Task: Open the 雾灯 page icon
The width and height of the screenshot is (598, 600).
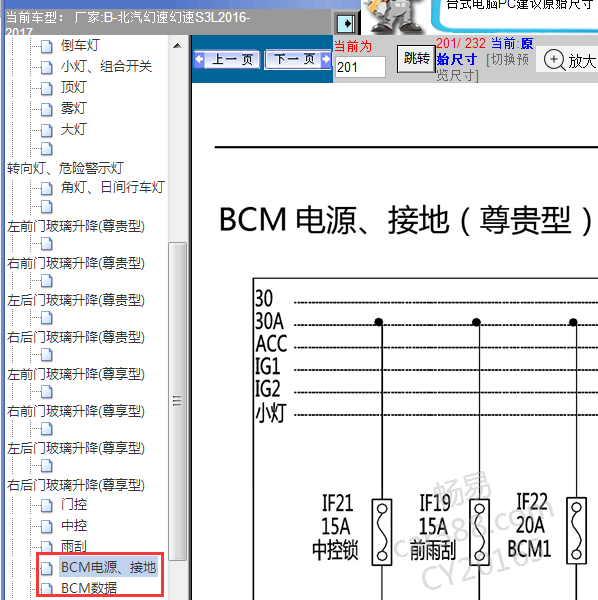Action: click(47, 109)
